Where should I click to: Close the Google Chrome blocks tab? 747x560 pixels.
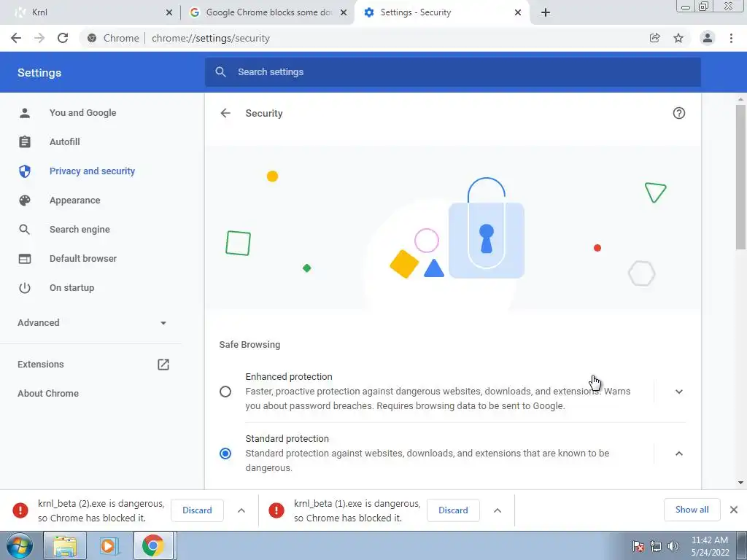point(344,13)
